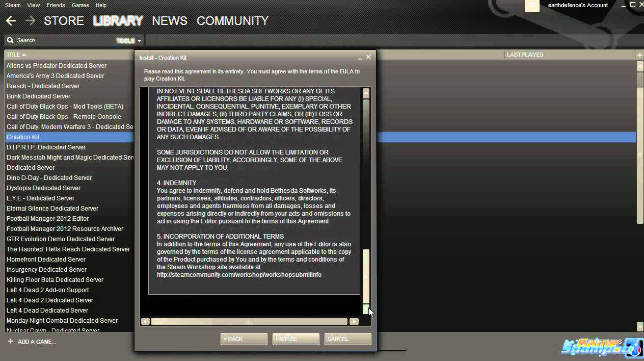
Task: Sort the list by the Title column
Action: click(16, 55)
